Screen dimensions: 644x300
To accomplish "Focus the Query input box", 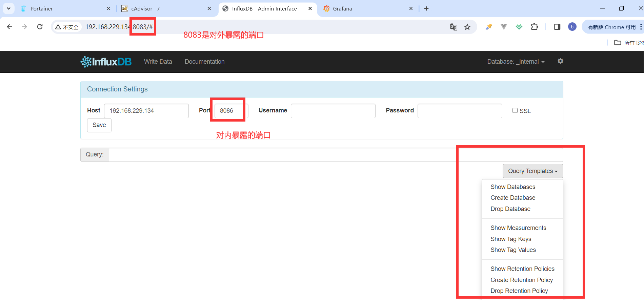I will point(336,155).
